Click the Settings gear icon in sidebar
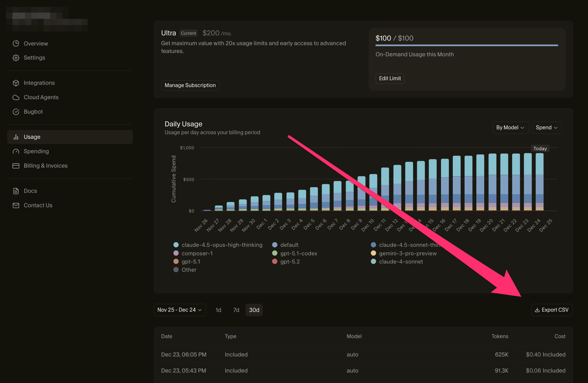The width and height of the screenshot is (588, 383). click(x=16, y=58)
